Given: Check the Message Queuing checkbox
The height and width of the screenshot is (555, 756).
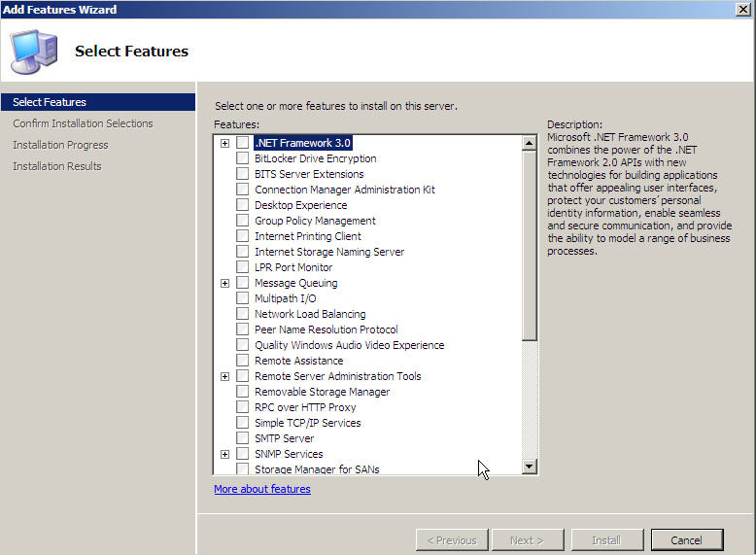Looking at the screenshot, I should (x=243, y=283).
